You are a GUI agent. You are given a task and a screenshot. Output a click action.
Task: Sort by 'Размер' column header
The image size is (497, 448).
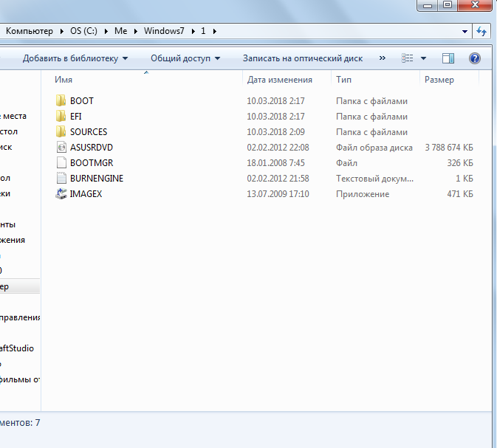coord(439,80)
